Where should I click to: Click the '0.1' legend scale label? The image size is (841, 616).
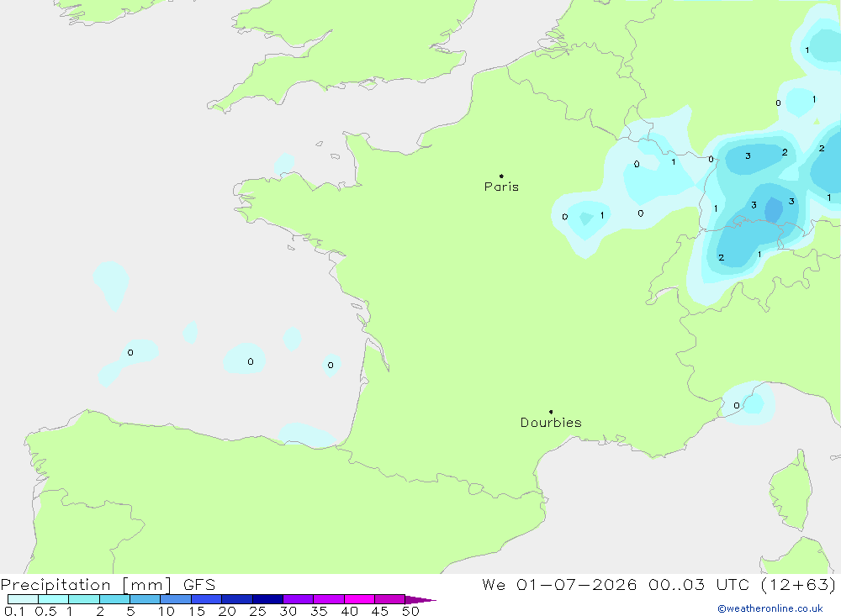pyautogui.click(x=13, y=611)
